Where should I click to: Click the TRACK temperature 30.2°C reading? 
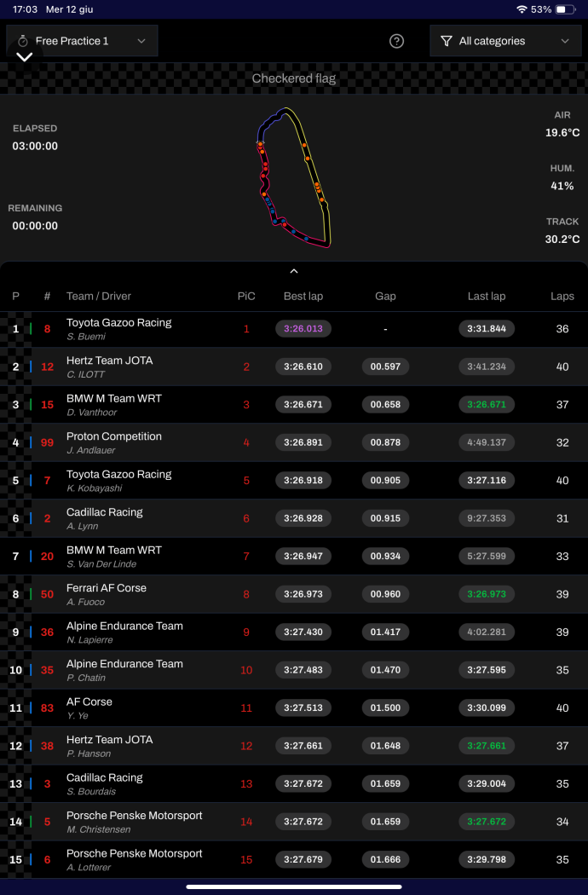click(x=562, y=231)
